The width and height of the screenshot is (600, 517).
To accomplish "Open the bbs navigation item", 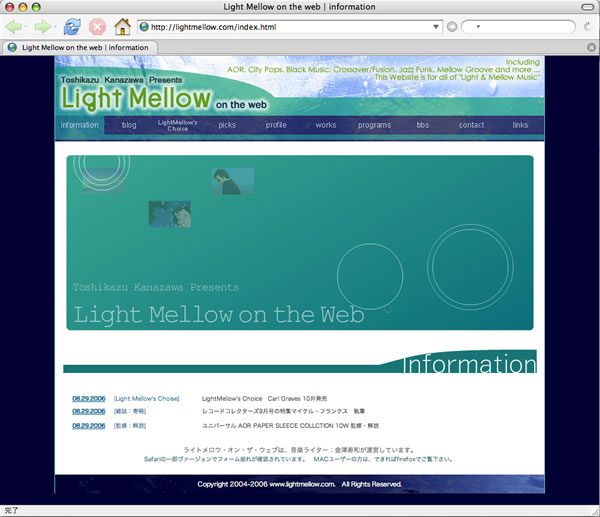I will 423,126.
